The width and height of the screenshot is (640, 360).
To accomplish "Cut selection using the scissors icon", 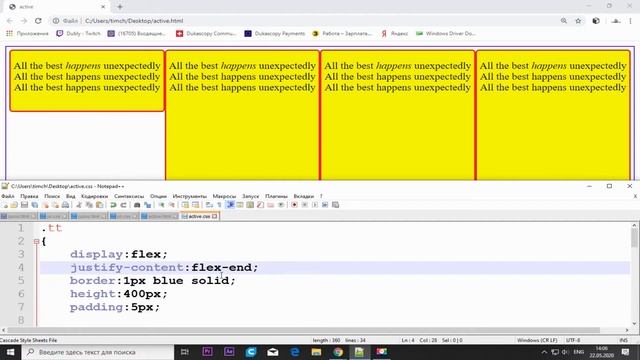I will (x=79, y=205).
